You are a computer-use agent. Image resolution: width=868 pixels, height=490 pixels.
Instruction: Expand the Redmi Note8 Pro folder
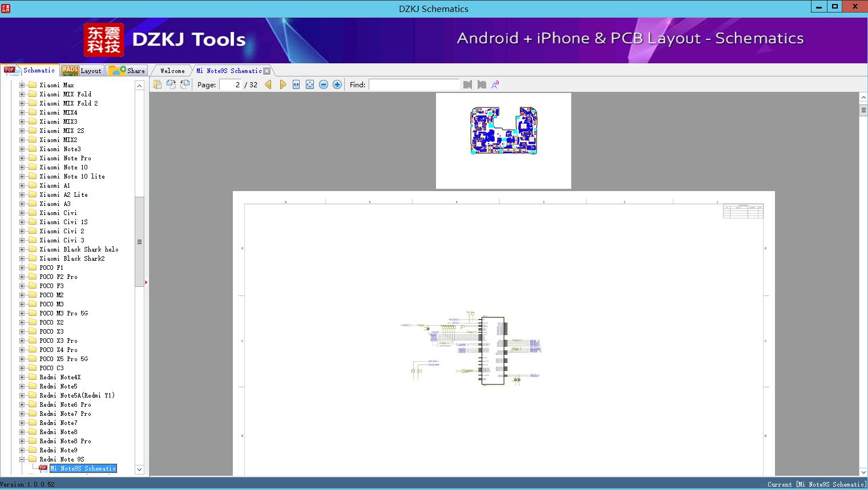point(22,441)
